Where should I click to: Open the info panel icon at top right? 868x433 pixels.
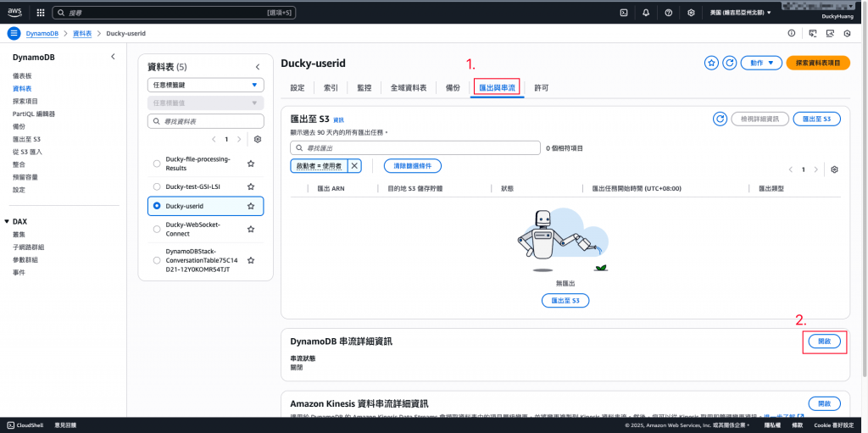tap(792, 33)
